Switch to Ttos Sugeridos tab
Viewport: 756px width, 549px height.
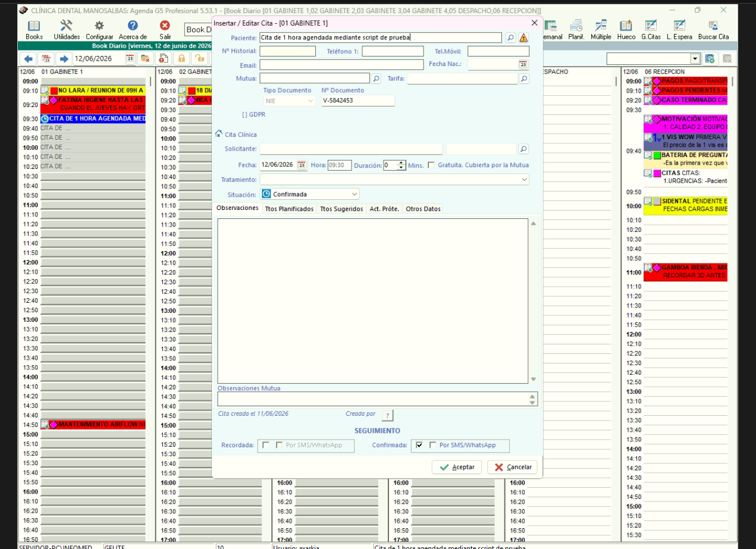[341, 209]
